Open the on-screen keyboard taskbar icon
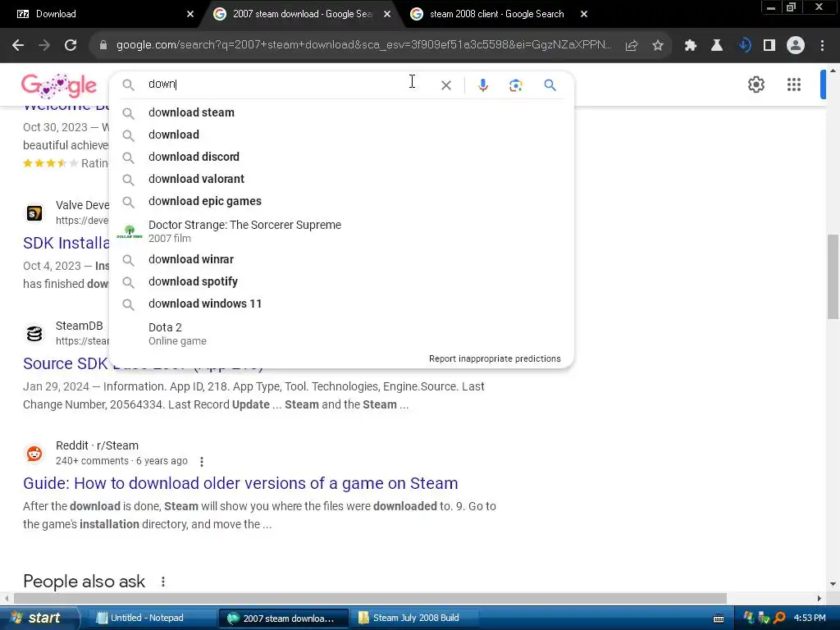 coord(719,619)
